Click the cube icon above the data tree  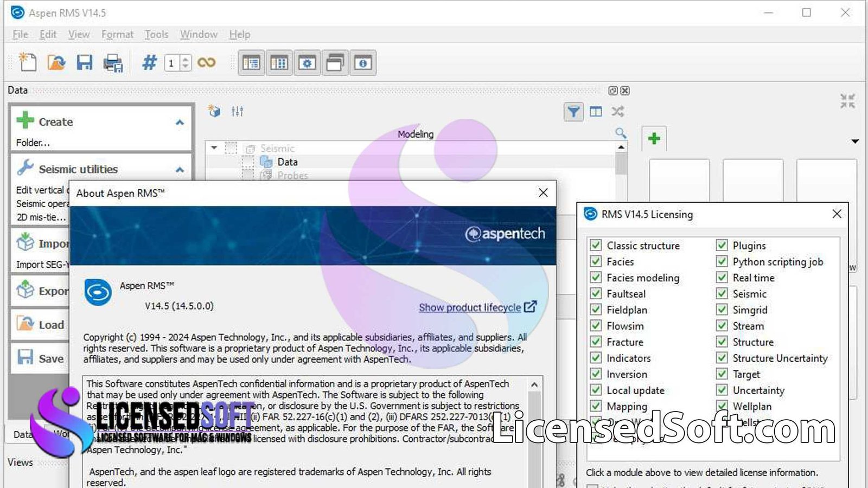tap(214, 111)
